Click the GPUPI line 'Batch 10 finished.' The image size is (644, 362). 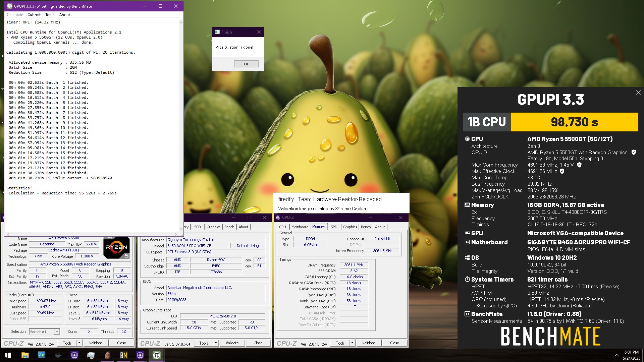tap(48, 128)
